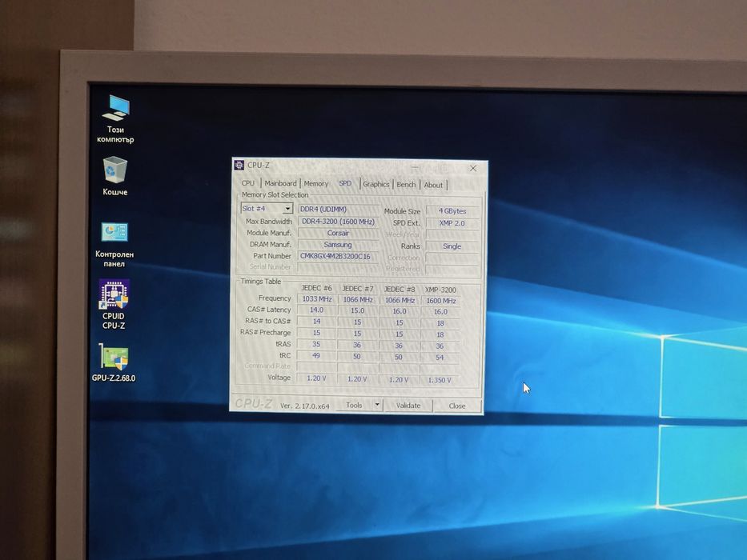Click the 1033 MHz frequency cell
The width and height of the screenshot is (747, 560).
coord(317,299)
